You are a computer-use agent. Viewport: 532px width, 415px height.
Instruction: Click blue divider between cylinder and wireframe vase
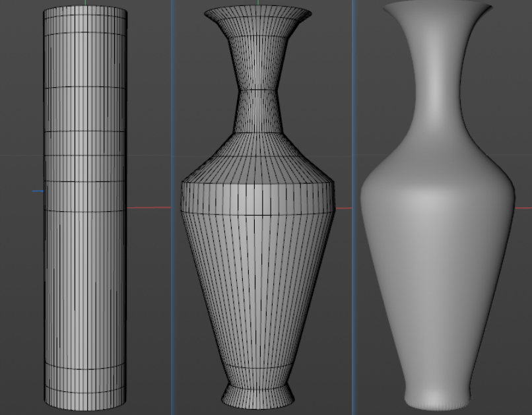click(x=172, y=264)
